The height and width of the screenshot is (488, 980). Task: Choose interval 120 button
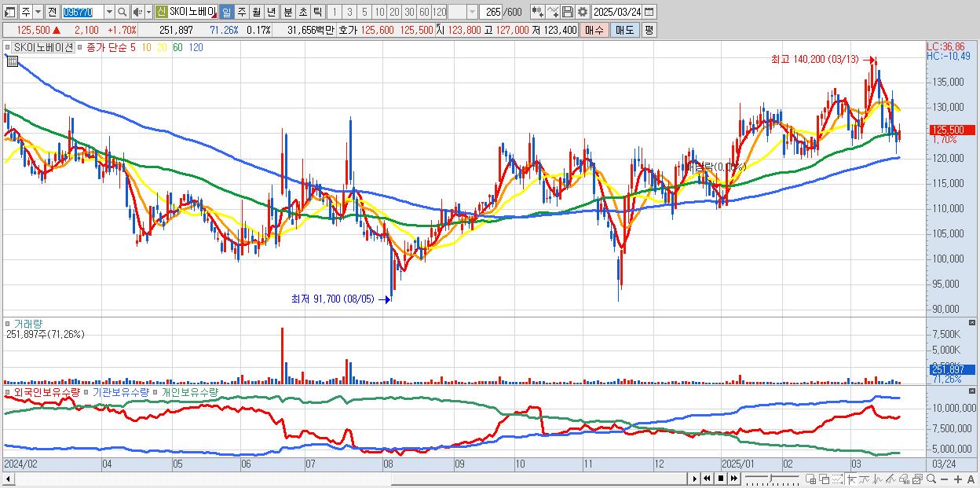[439, 12]
